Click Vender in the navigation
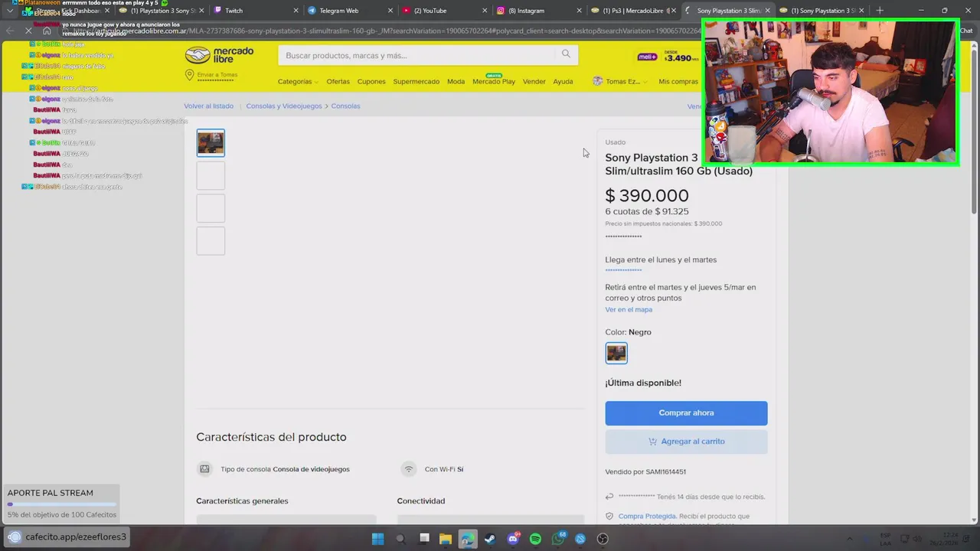 tap(534, 81)
